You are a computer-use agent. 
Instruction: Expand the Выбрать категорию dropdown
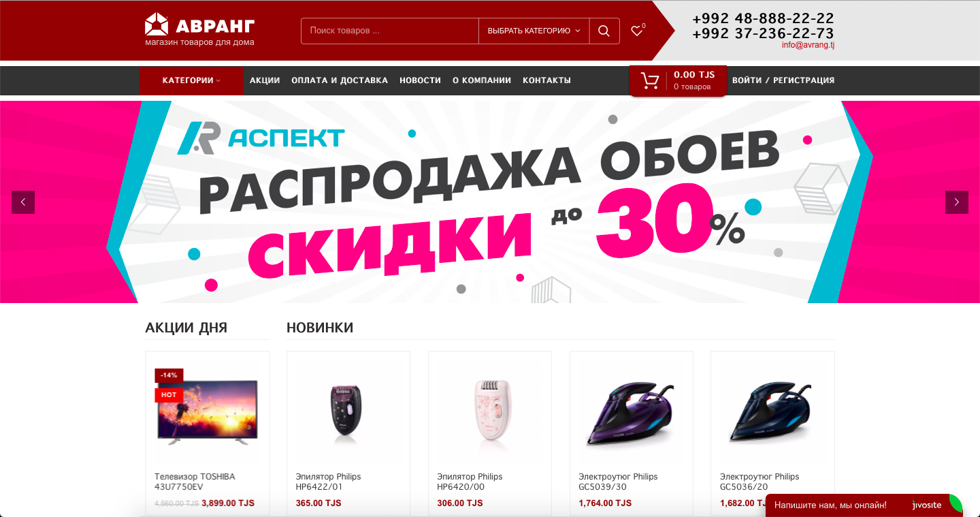coord(534,31)
